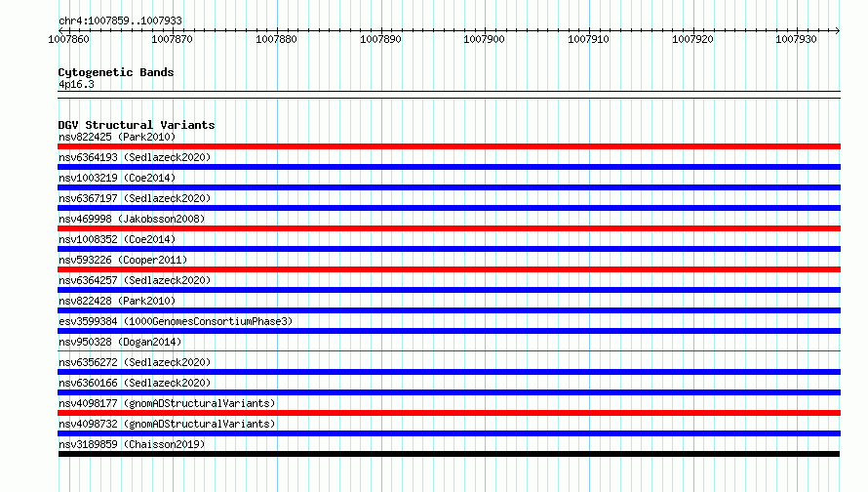868x492 pixels.
Task: Click the blue bar of esv3599384
Action: [449, 331]
